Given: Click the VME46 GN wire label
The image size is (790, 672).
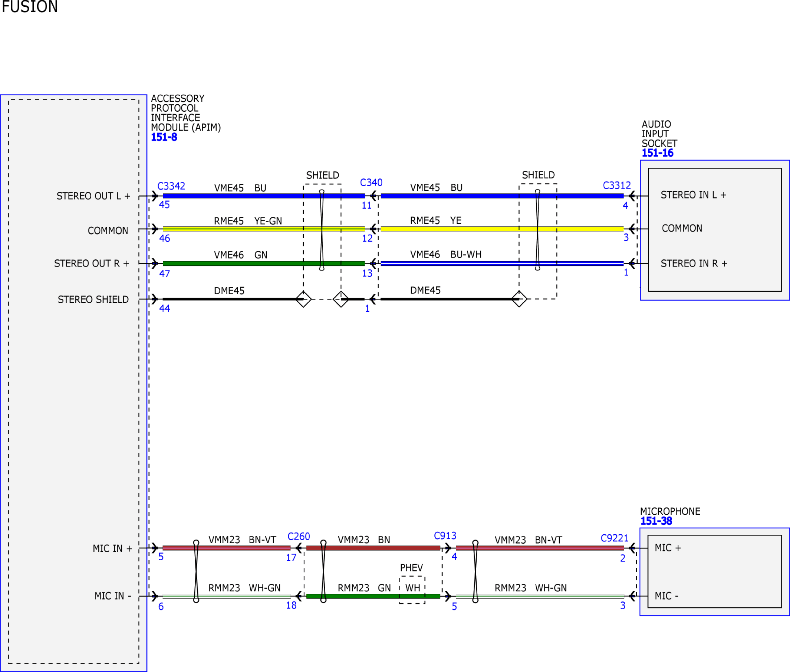Looking at the screenshot, I should (241, 255).
